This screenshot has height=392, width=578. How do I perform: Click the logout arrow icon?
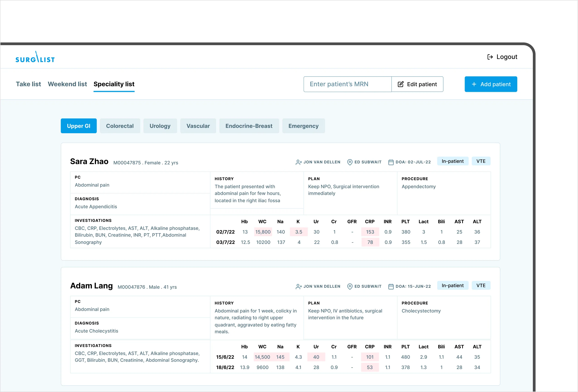(x=490, y=57)
